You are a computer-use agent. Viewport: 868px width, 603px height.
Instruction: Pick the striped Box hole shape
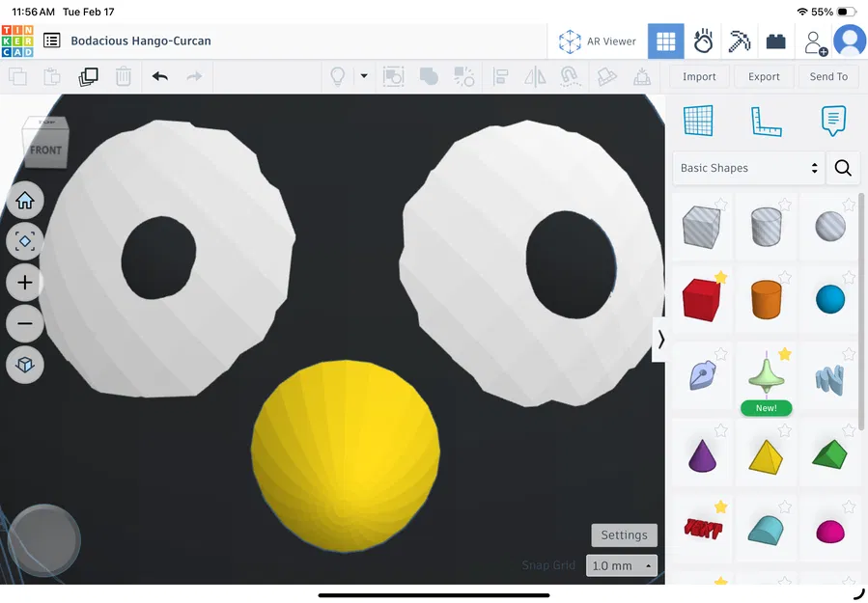tap(701, 227)
